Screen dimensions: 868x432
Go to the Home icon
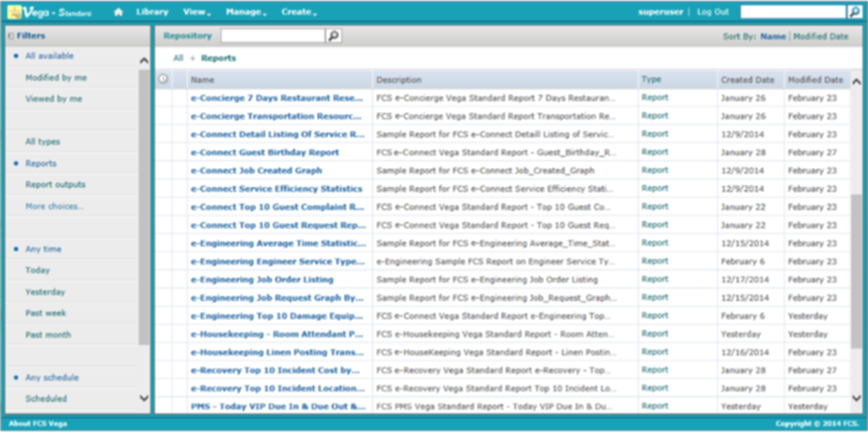(118, 13)
